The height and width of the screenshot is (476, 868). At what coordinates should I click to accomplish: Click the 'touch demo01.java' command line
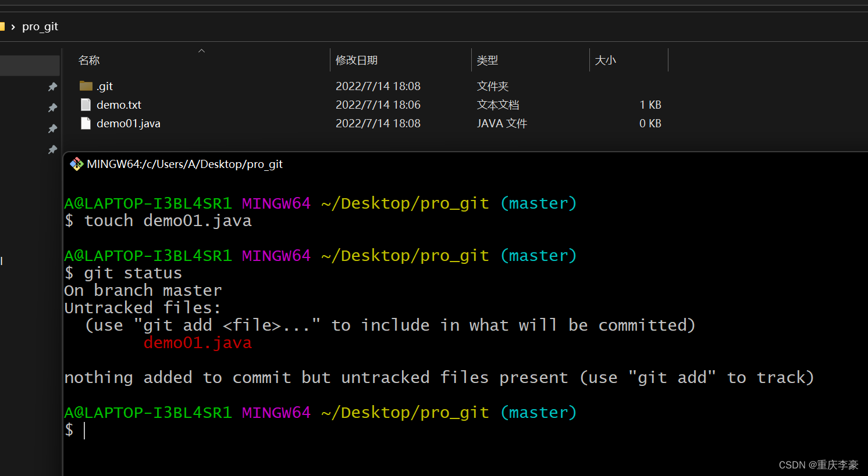pyautogui.click(x=158, y=221)
